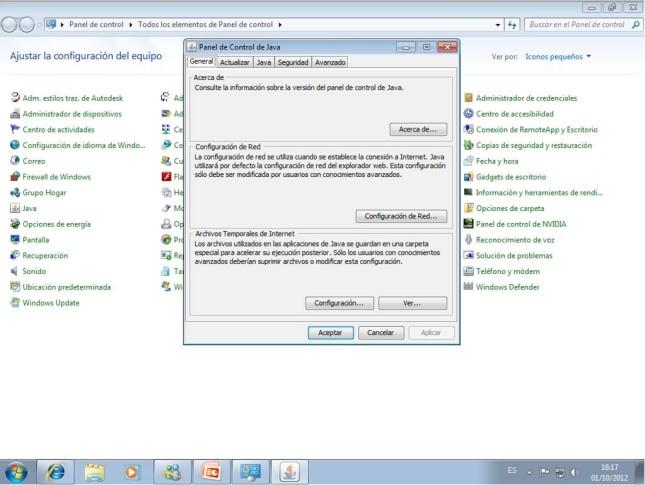Open Opciones de carpeta link

(x=510, y=208)
